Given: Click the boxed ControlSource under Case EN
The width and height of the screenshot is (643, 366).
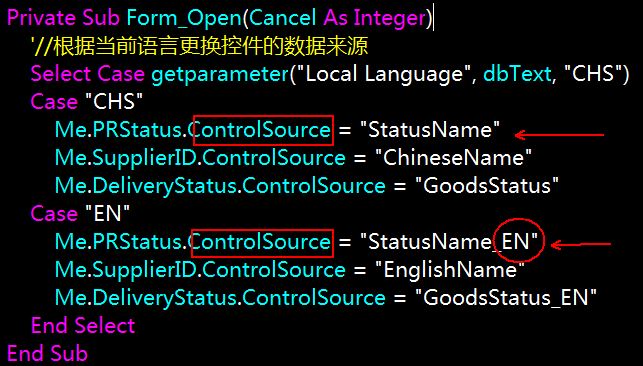Looking at the screenshot, I should tap(262, 243).
